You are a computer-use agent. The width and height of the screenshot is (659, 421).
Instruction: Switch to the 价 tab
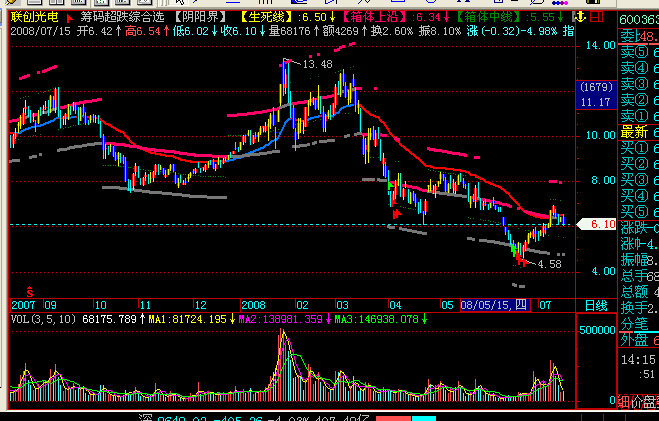tap(637, 403)
